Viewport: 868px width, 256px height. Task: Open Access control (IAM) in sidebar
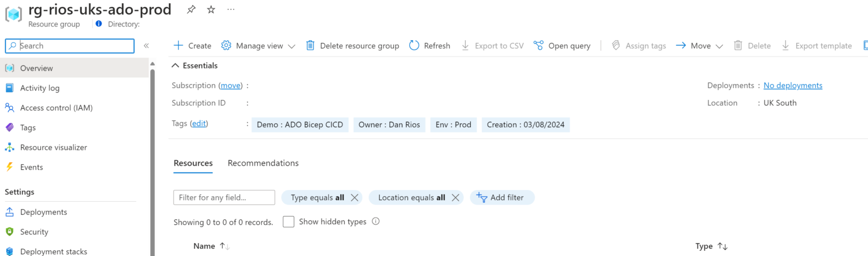(x=56, y=108)
